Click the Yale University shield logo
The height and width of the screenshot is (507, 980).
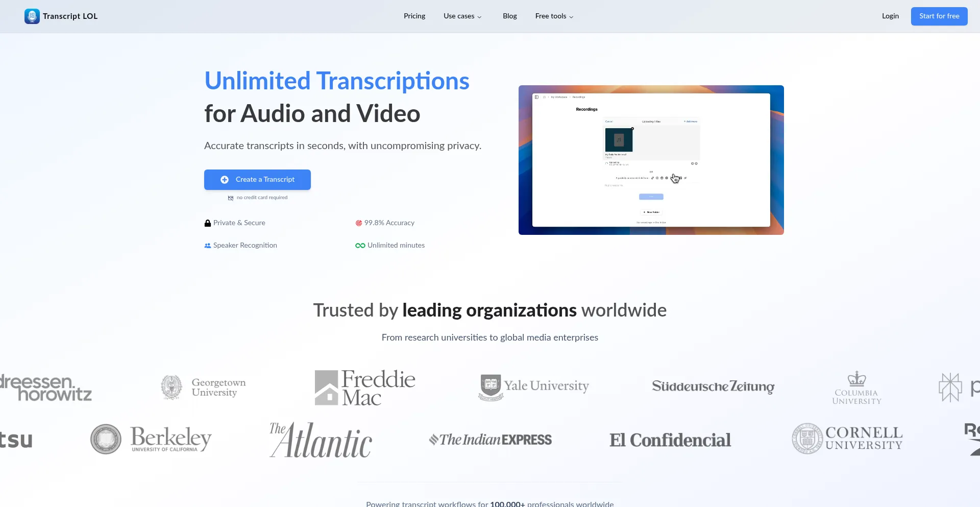click(x=491, y=388)
